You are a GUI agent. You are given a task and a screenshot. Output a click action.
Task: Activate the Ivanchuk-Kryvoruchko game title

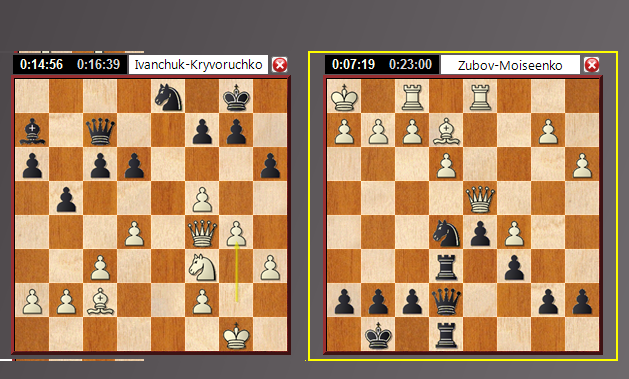click(198, 65)
